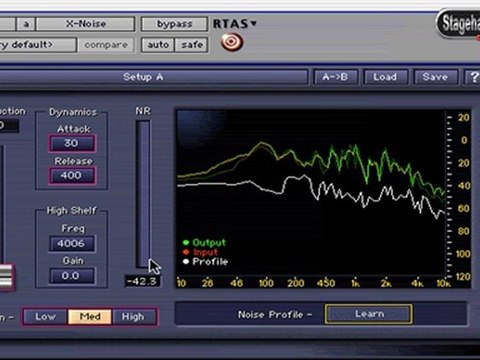Click the Stagehand logo badge

coord(459,23)
